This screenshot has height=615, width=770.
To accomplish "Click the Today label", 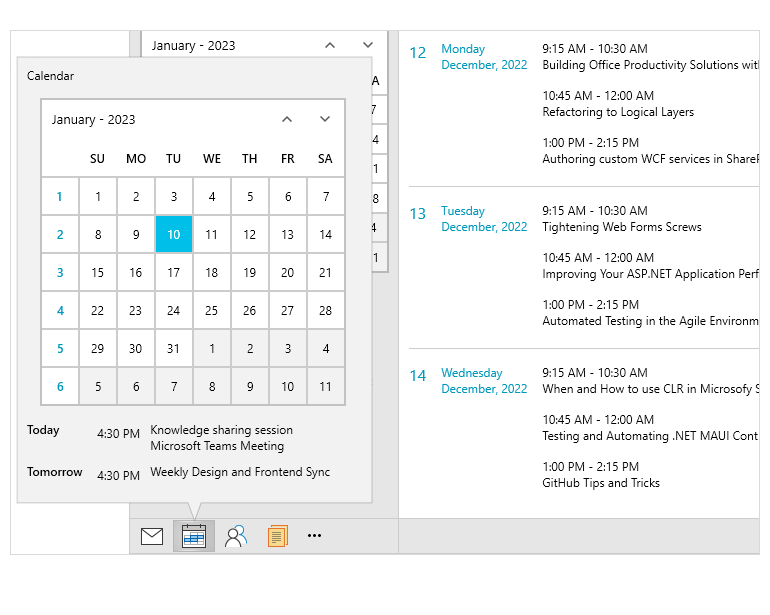I will coord(43,430).
